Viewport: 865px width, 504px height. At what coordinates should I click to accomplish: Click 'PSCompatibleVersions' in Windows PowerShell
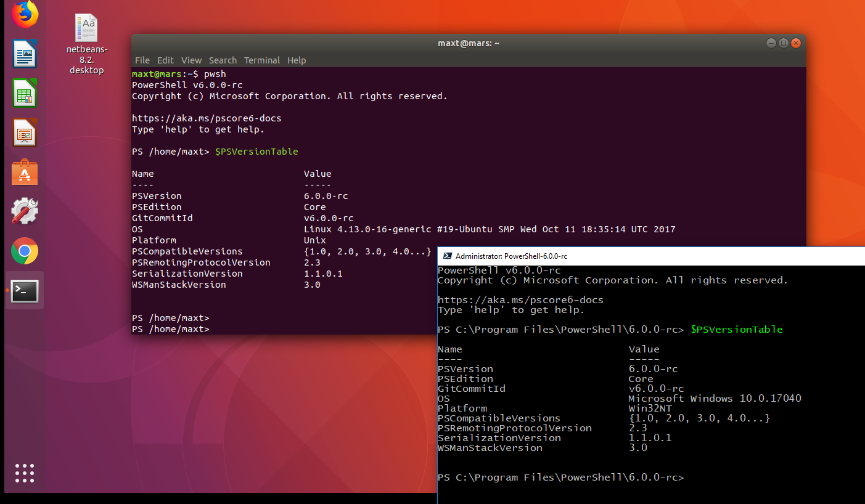(x=499, y=418)
